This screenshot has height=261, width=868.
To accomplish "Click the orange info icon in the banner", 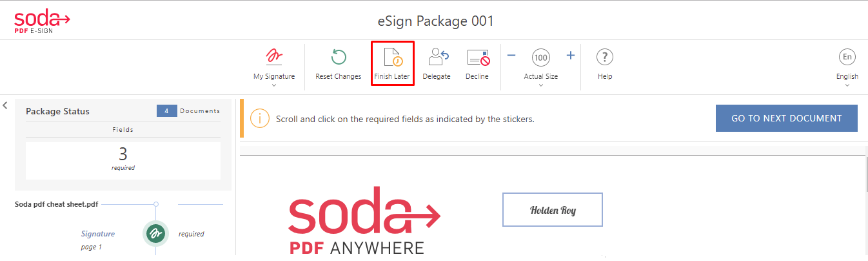I will pyautogui.click(x=259, y=118).
